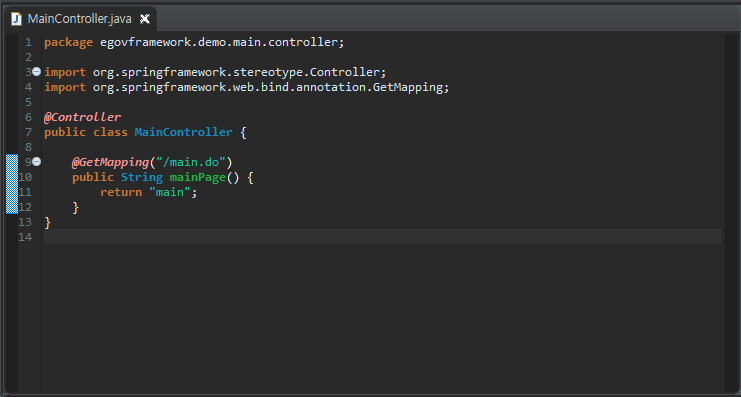Click egovframework.demo.main.controller package name

pyautogui.click(x=219, y=43)
